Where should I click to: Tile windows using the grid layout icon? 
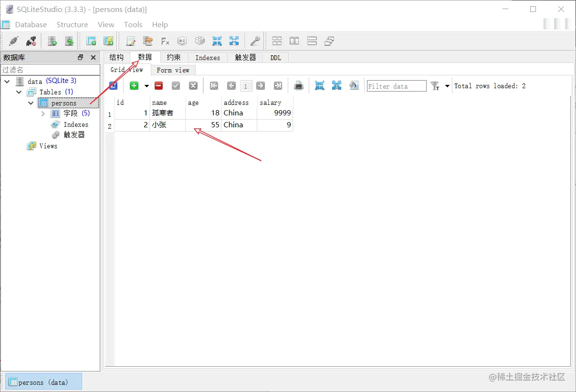[x=277, y=41]
